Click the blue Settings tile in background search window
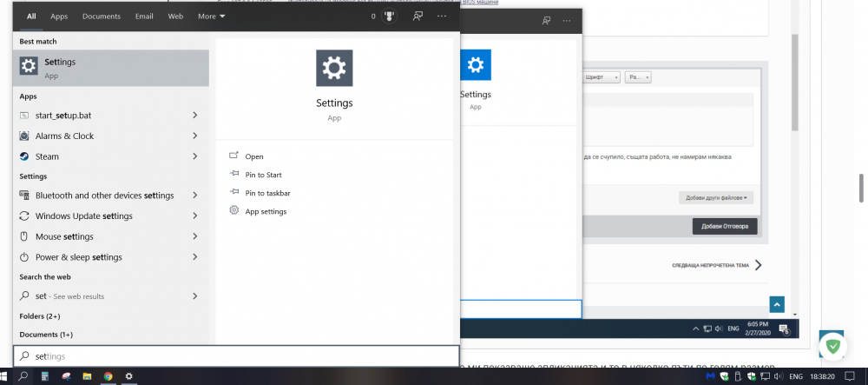The image size is (868, 385). pyautogui.click(x=476, y=65)
